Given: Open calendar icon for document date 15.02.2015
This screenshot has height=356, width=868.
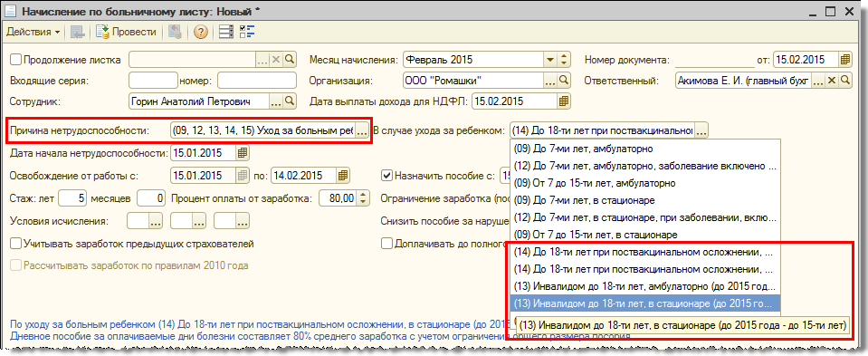Looking at the screenshot, I should (845, 59).
